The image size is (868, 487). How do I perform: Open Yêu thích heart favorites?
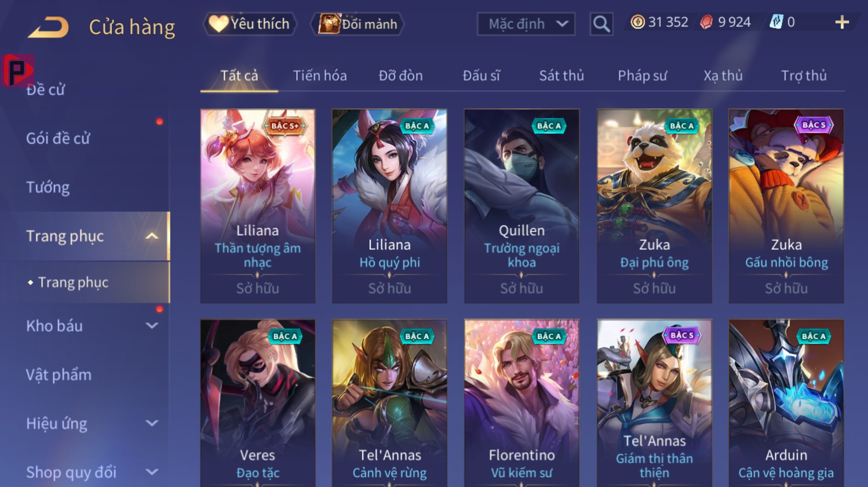[x=250, y=23]
